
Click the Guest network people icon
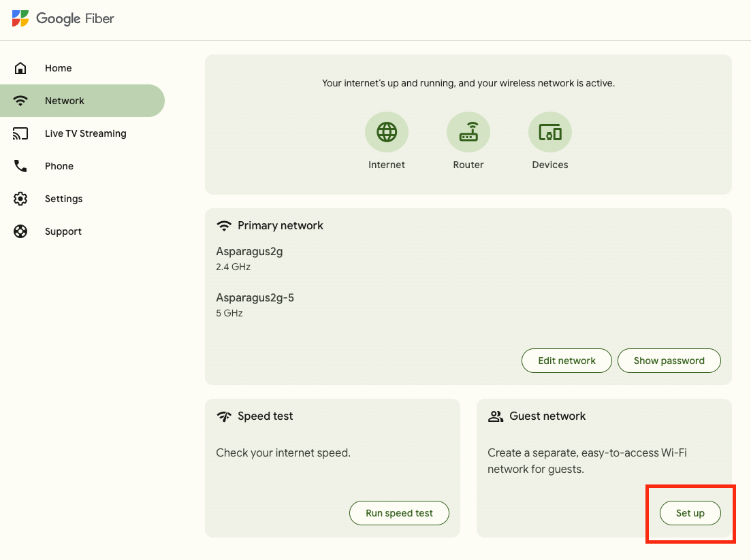(x=496, y=416)
